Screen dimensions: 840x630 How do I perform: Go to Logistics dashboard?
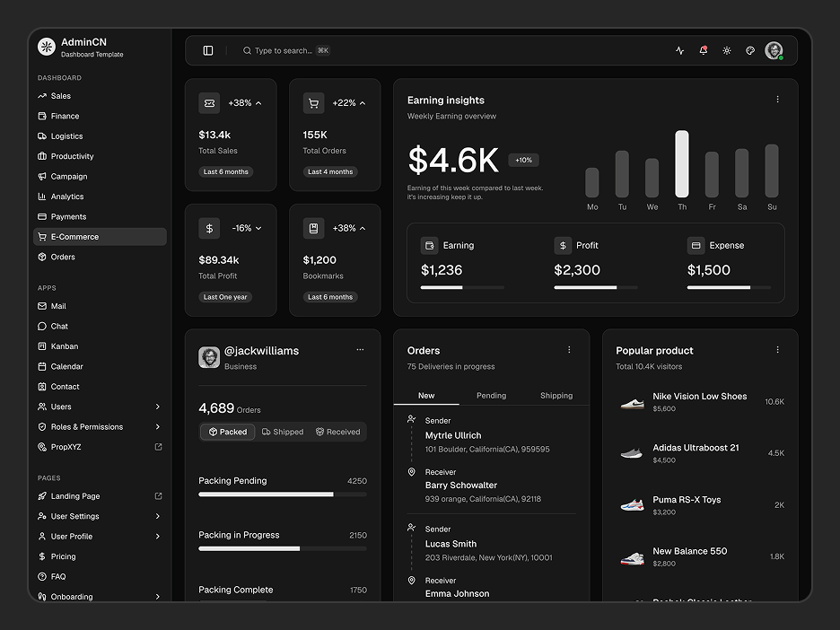[100, 136]
